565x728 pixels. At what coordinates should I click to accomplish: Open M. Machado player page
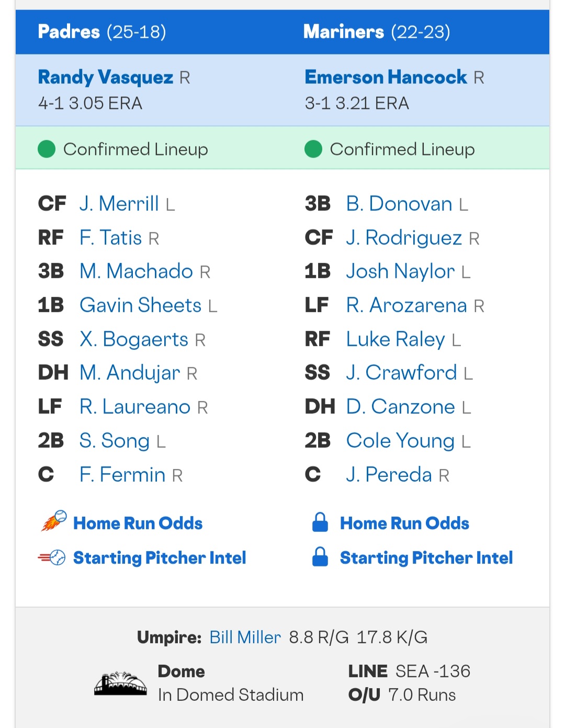(136, 271)
